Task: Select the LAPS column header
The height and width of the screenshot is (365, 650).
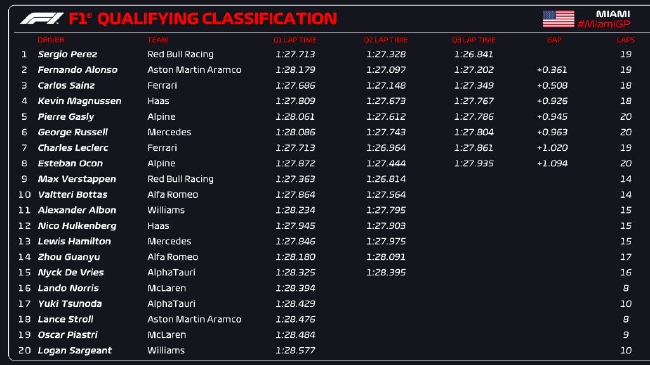Action: (626, 40)
